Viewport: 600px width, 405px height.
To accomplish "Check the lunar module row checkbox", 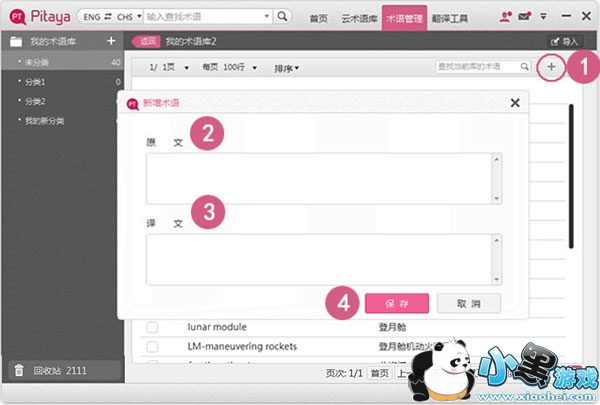I will click(152, 327).
